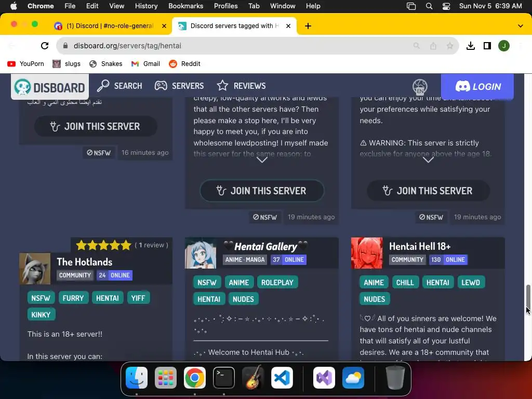Image resolution: width=532 pixels, height=399 pixels.
Task: Open Launchpad from the Dock
Action: (x=166, y=378)
